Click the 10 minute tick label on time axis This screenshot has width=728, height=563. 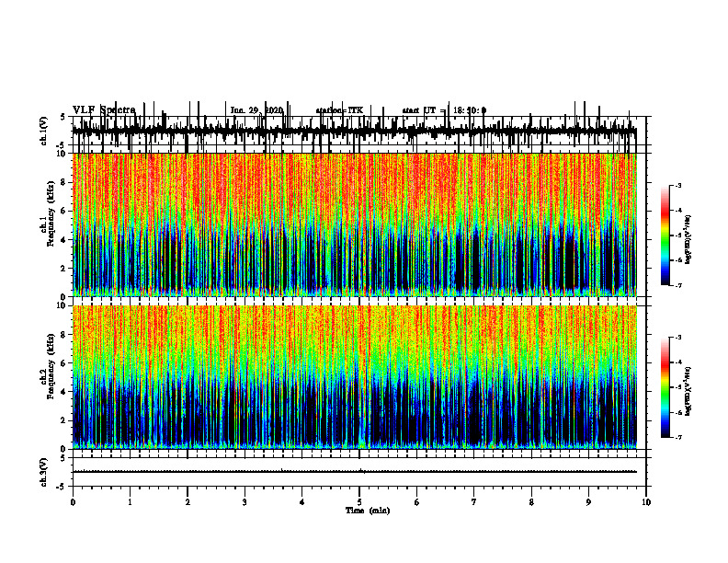point(646,502)
